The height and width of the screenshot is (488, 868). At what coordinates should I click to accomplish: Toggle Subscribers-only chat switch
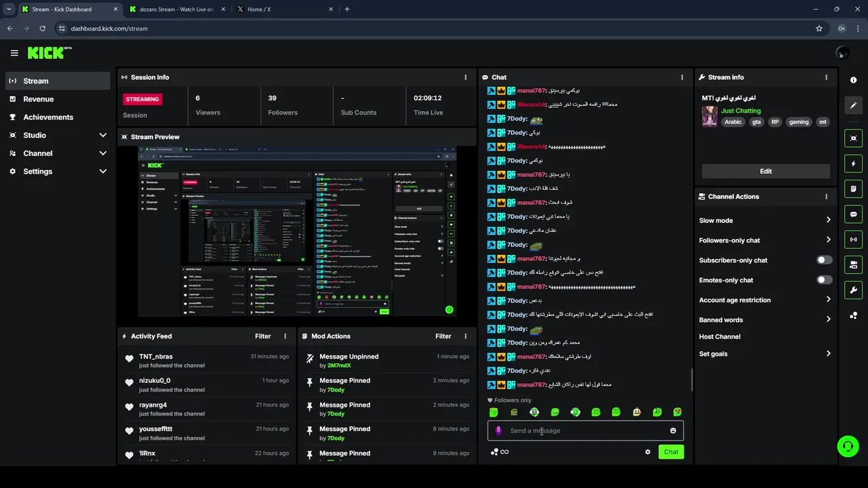[824, 260]
